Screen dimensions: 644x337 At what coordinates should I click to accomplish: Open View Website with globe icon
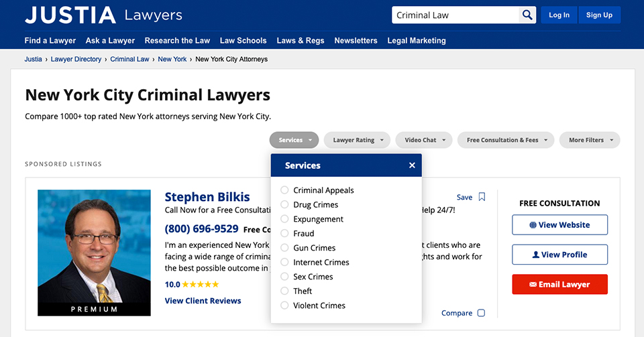click(559, 225)
